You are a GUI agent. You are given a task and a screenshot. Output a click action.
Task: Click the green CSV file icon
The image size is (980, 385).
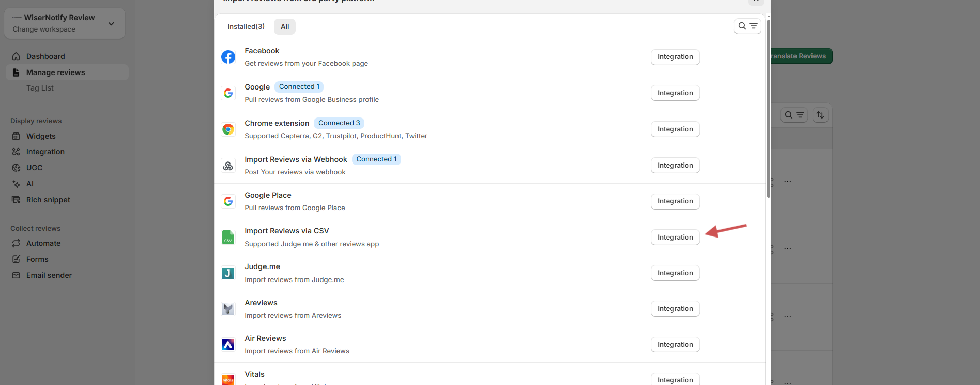[228, 238]
